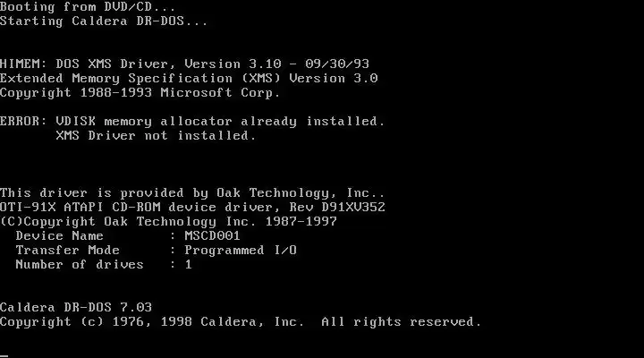Viewport: 644px width, 358px height.
Task: Click the 'Device Name' label
Action: tap(60, 236)
